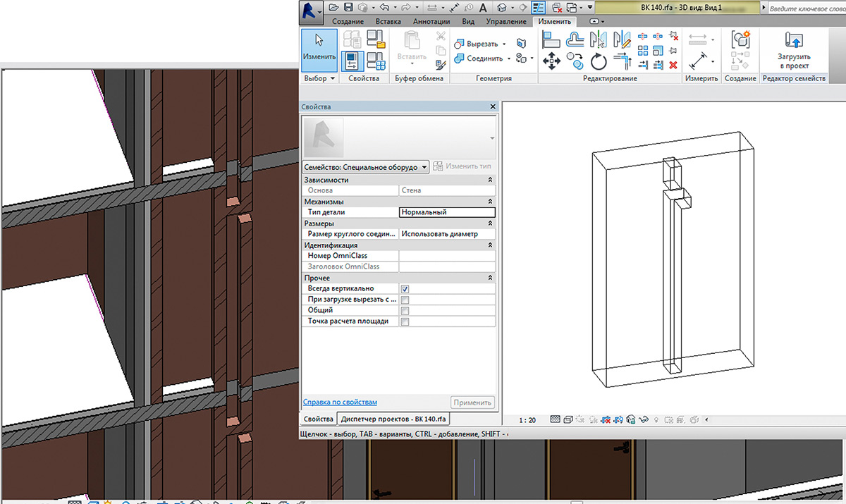Collapse the Зависимости section
The width and height of the screenshot is (846, 504).
tap(490, 180)
